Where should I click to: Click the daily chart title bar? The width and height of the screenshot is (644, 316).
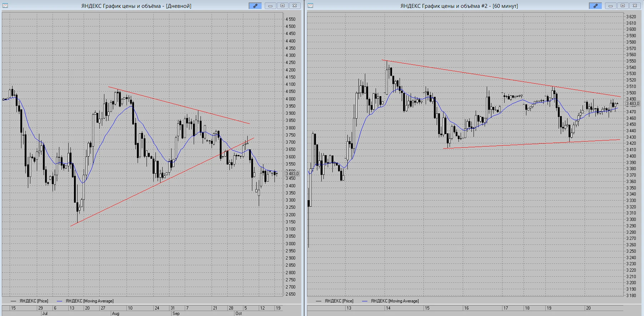point(136,6)
